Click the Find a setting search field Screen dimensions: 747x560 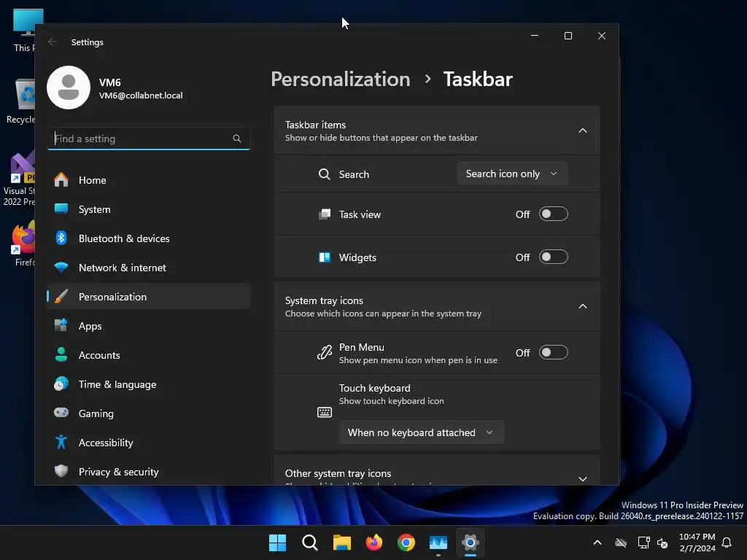[x=149, y=139]
